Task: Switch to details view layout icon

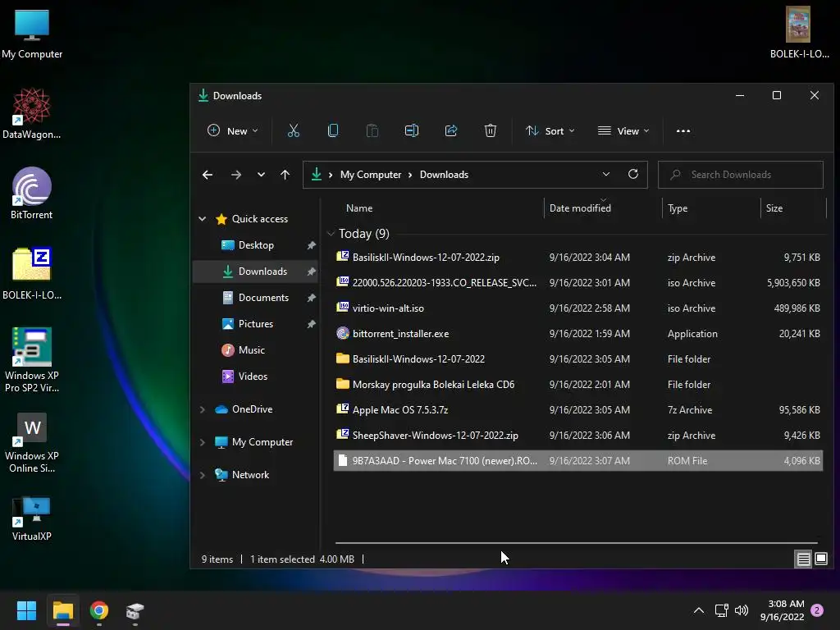Action: [x=804, y=559]
